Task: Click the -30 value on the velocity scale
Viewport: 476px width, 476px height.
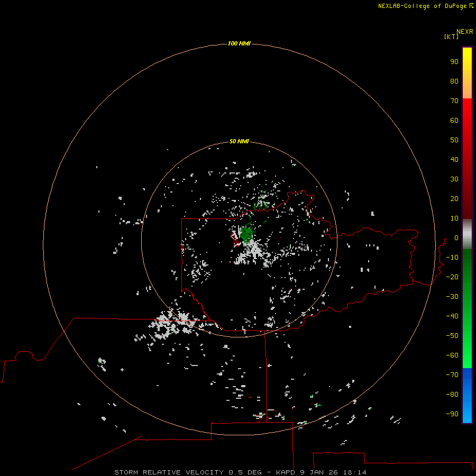Action: 452,297
